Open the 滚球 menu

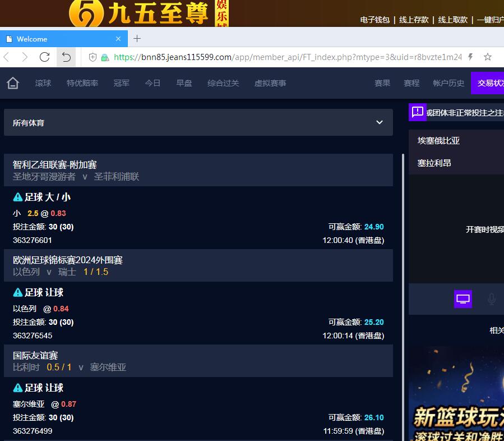[x=43, y=83]
